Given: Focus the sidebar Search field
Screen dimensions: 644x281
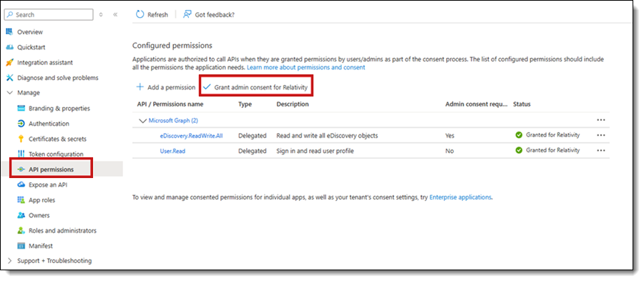Looking at the screenshot, I should coord(49,14).
